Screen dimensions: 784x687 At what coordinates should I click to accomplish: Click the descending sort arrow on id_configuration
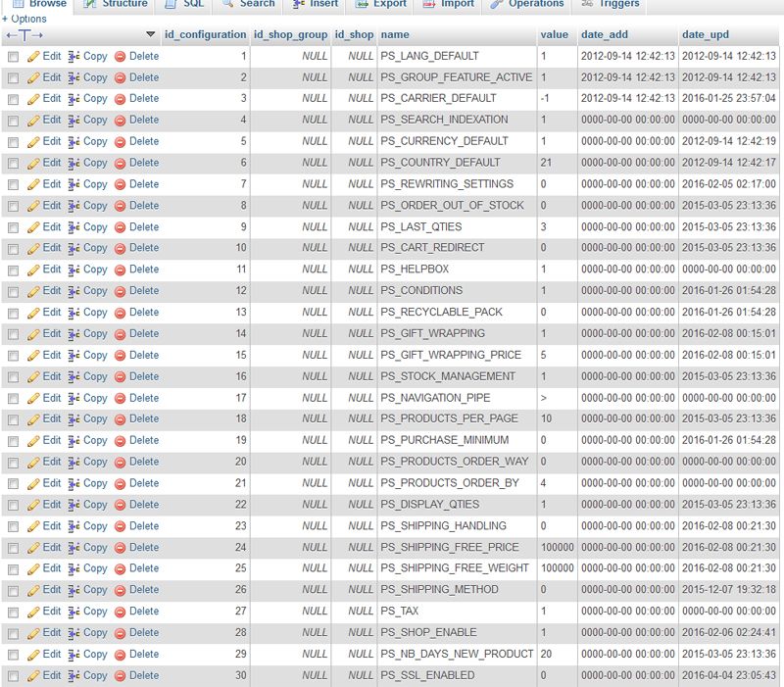(x=149, y=33)
